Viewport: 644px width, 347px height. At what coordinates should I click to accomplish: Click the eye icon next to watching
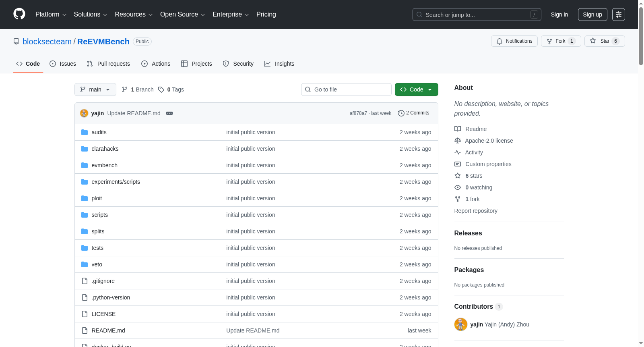click(x=458, y=187)
